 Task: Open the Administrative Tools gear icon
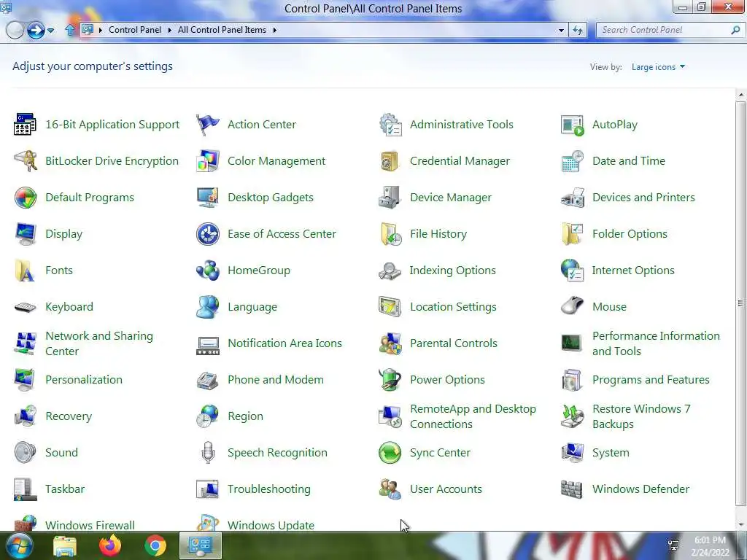pyautogui.click(x=390, y=125)
